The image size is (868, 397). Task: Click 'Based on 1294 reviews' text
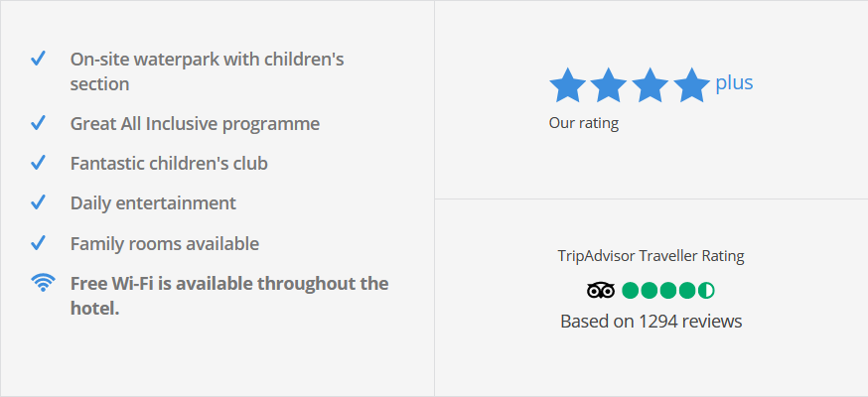(x=651, y=321)
